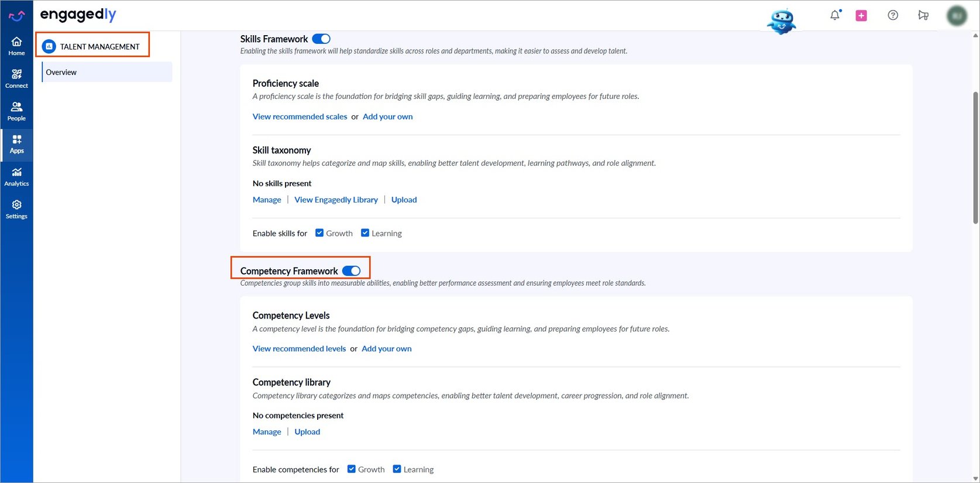
Task: Uncheck Learning under Enable competencies for
Action: [x=397, y=469]
